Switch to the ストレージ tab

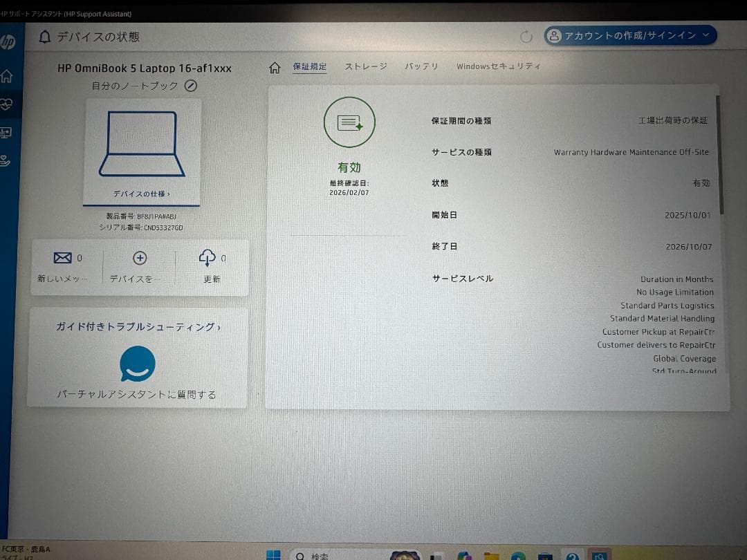pyautogui.click(x=365, y=66)
